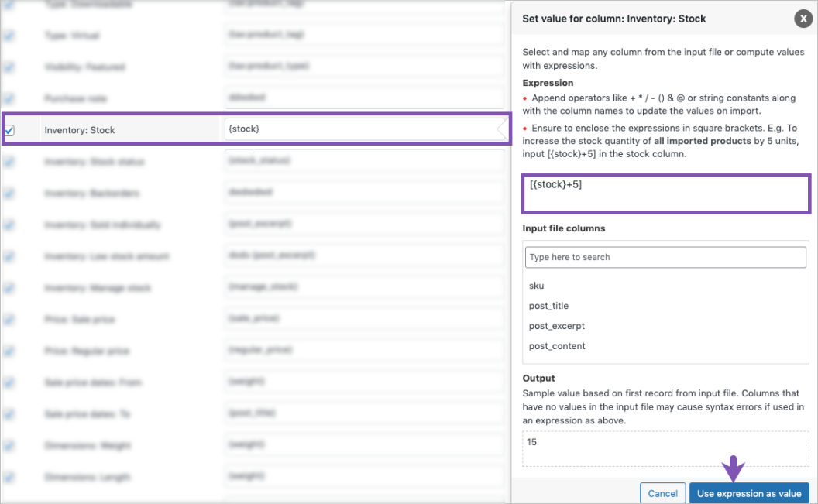The width and height of the screenshot is (818, 504).
Task: Click the Type here to search field
Action: coord(665,256)
